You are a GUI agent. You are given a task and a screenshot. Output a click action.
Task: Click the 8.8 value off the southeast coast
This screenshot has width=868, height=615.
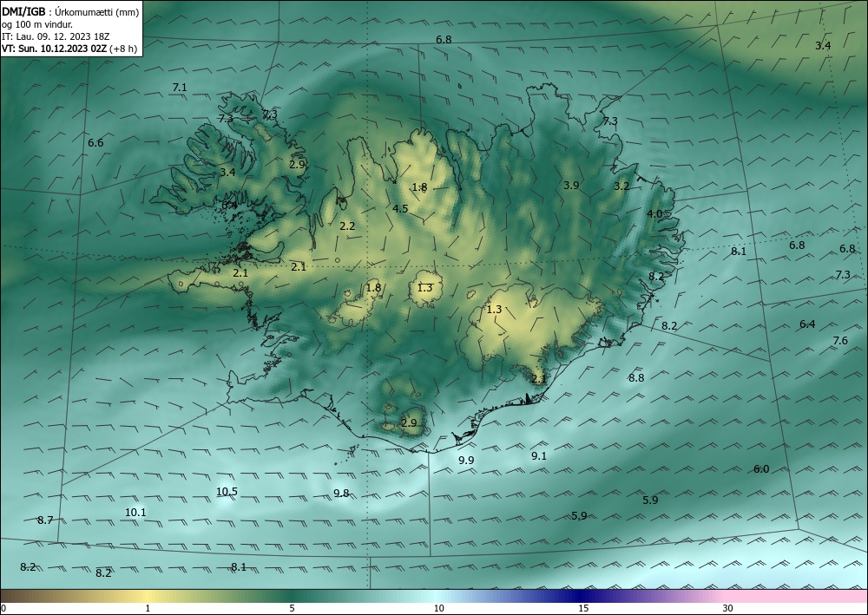(636, 378)
